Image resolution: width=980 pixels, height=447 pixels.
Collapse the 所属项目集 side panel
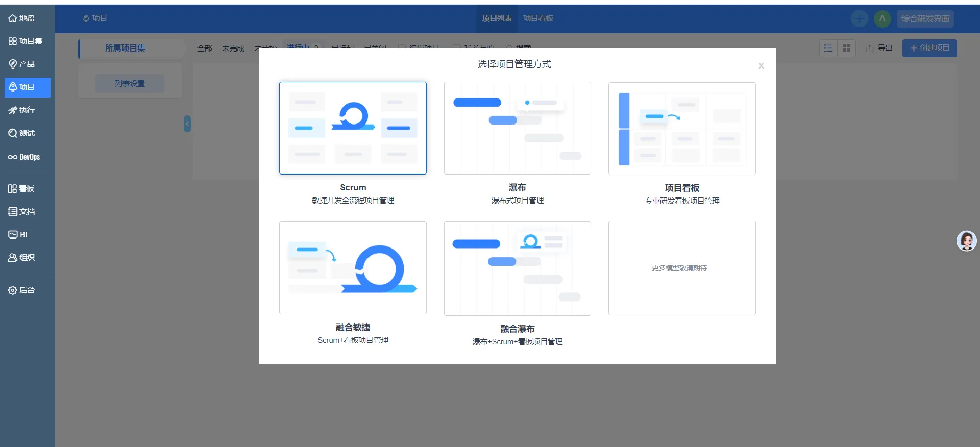187,123
